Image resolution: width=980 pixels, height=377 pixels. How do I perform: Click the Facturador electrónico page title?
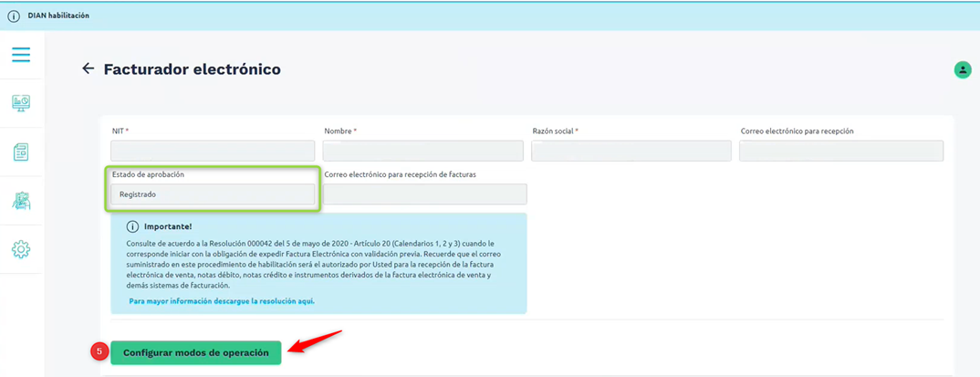tap(193, 69)
